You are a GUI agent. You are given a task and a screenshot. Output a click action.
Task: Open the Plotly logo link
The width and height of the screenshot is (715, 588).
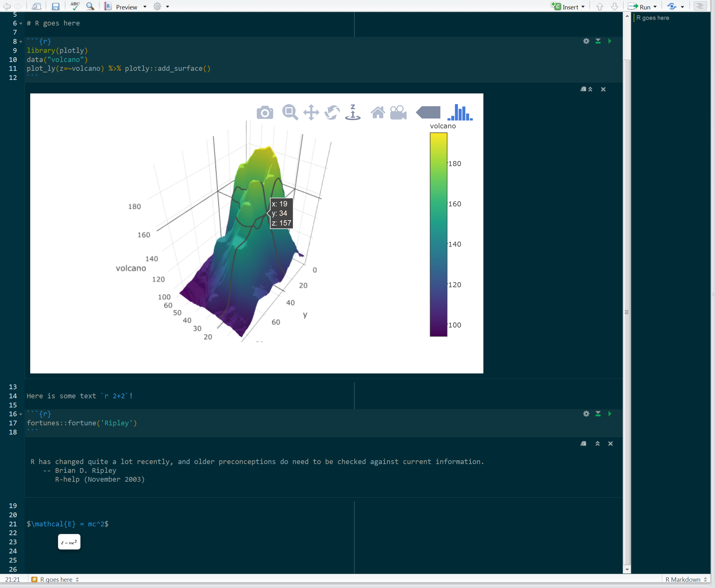click(460, 112)
